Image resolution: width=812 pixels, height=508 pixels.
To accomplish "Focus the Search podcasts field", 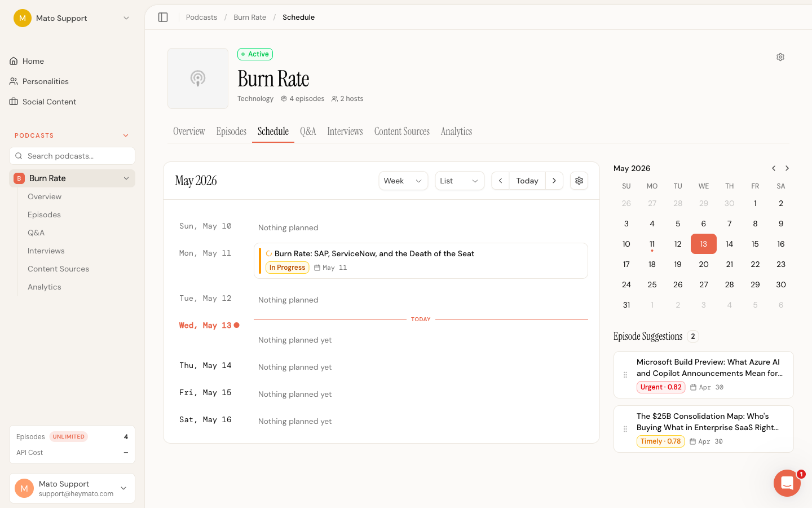I will point(72,156).
